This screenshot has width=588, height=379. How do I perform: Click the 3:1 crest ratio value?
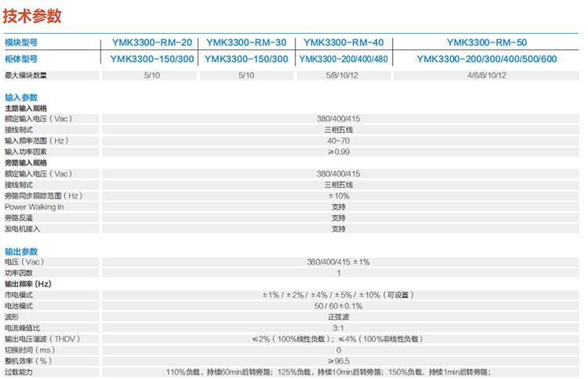(x=338, y=328)
